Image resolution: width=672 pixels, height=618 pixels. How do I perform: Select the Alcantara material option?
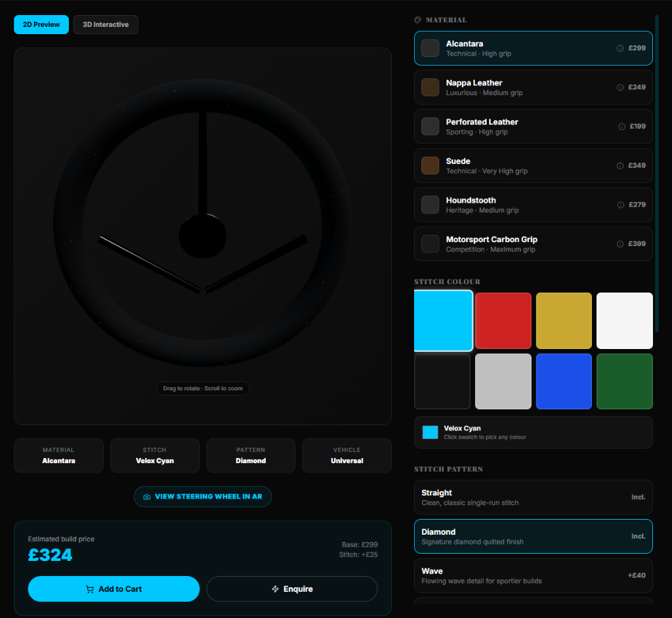[533, 48]
